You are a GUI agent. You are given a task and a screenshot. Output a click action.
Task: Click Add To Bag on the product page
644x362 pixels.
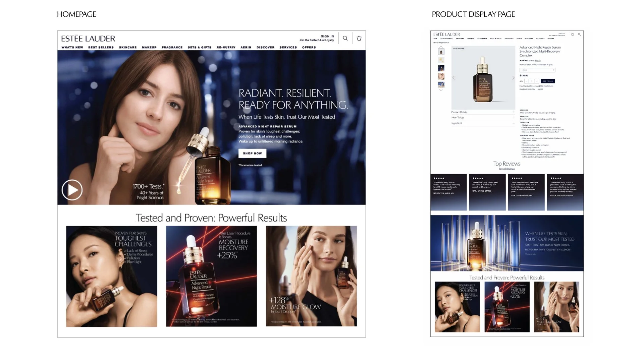(548, 81)
